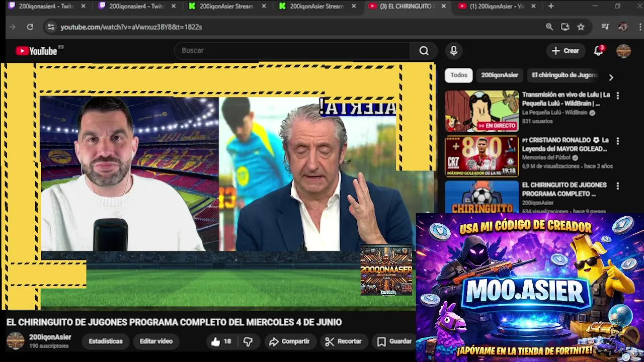644x362 pixels.
Task: Click the forward navigation arrow
Action: pyautogui.click(x=13, y=27)
